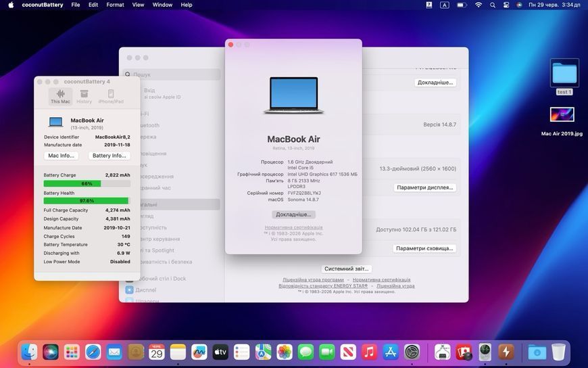Select test 1 folder on desktop

coord(564,77)
